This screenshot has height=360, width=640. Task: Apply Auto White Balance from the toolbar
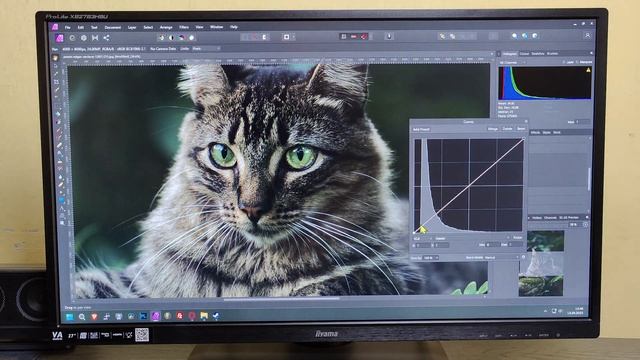click(191, 38)
